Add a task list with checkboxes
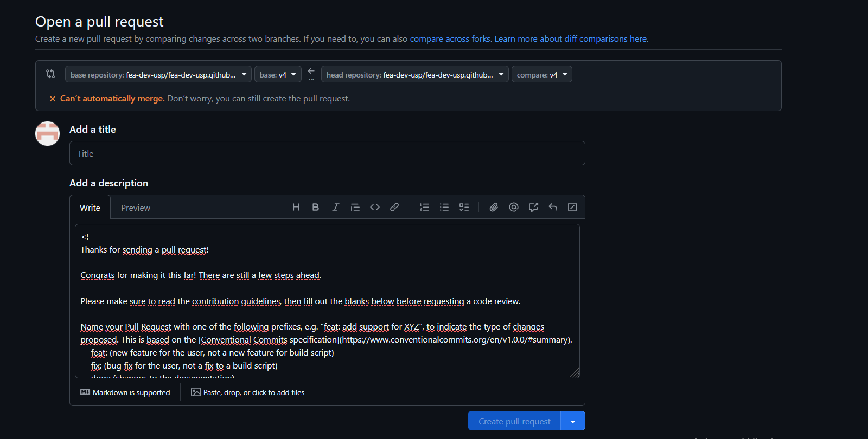 (x=464, y=207)
